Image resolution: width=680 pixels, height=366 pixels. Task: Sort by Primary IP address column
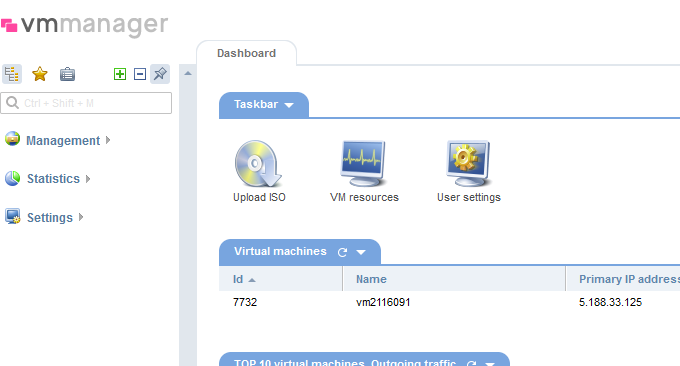pyautogui.click(x=623, y=279)
